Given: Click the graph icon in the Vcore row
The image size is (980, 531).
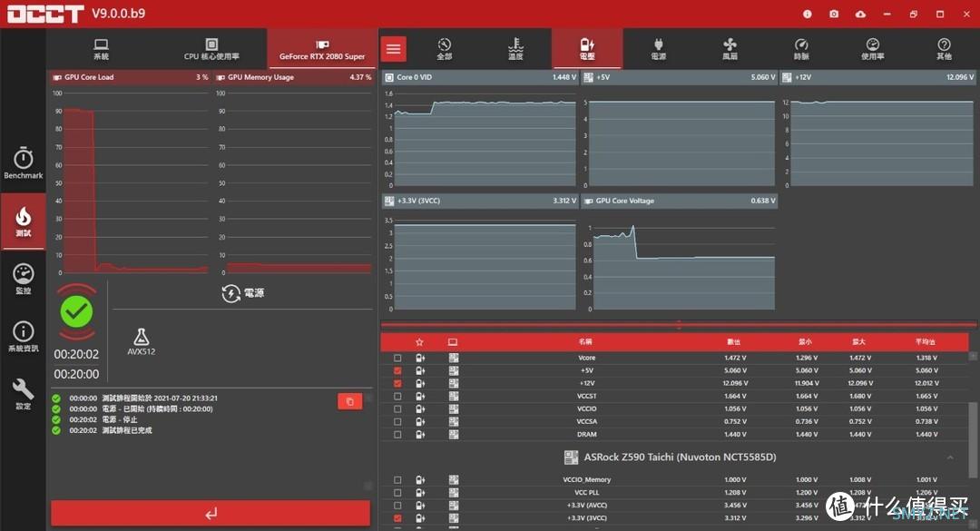Looking at the screenshot, I should (454, 358).
